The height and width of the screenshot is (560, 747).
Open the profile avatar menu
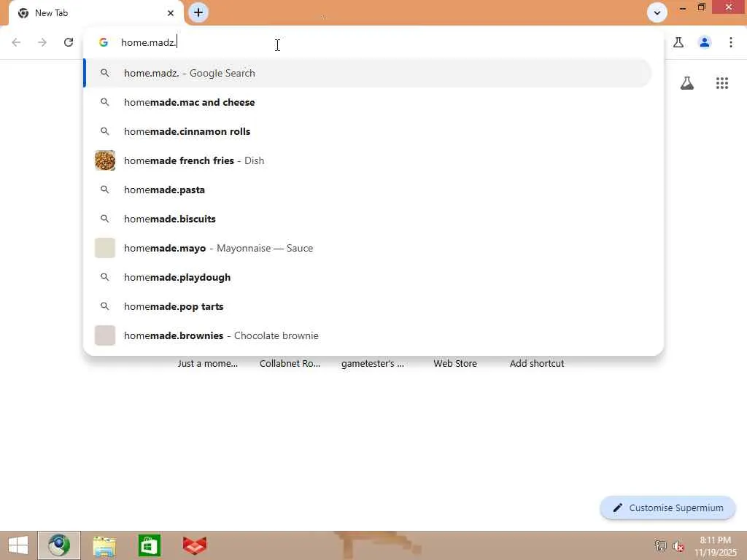point(705,42)
